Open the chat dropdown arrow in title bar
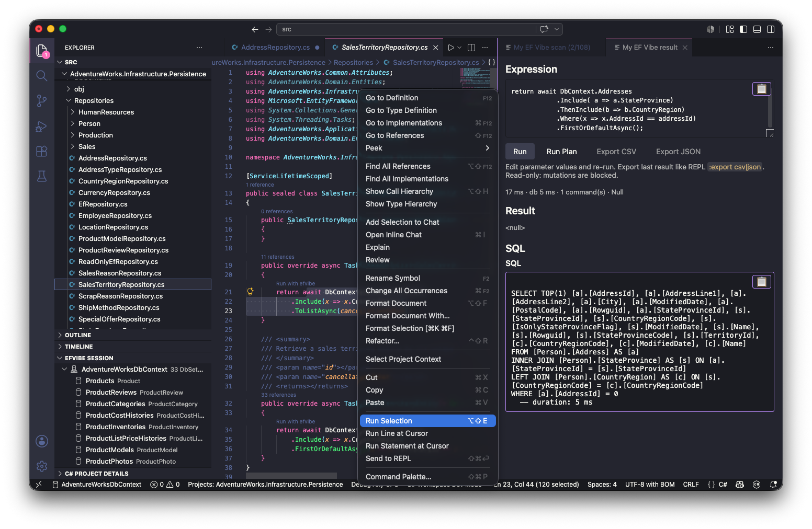The height and width of the screenshot is (529, 812). (557, 29)
